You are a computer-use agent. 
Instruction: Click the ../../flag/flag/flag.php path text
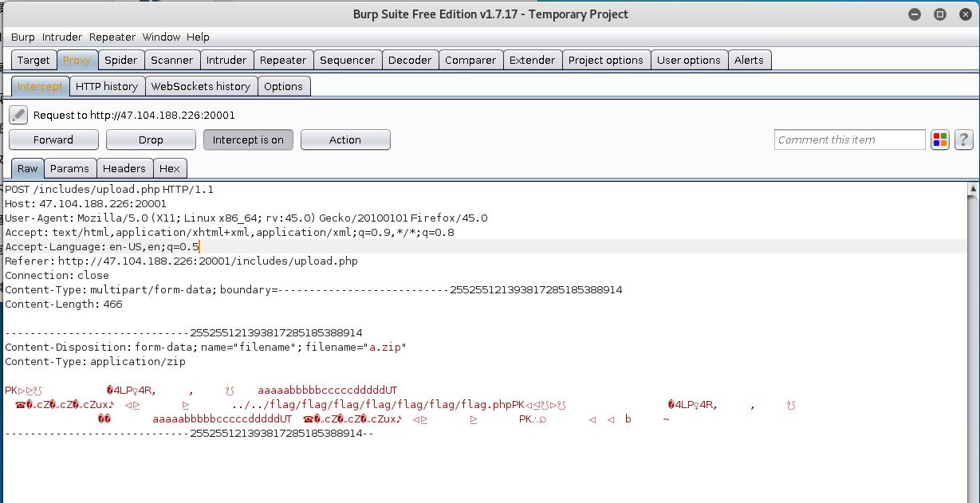click(x=372, y=405)
